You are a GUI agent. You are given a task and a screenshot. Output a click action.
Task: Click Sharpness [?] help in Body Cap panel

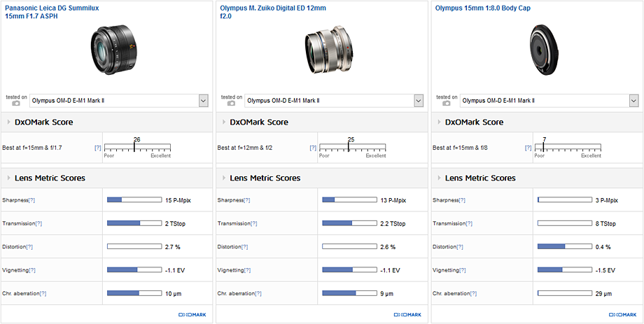click(462, 200)
